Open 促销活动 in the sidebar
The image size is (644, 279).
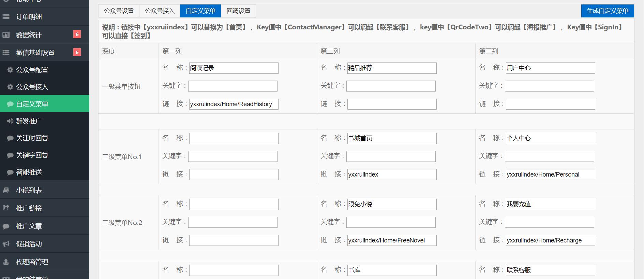45,244
